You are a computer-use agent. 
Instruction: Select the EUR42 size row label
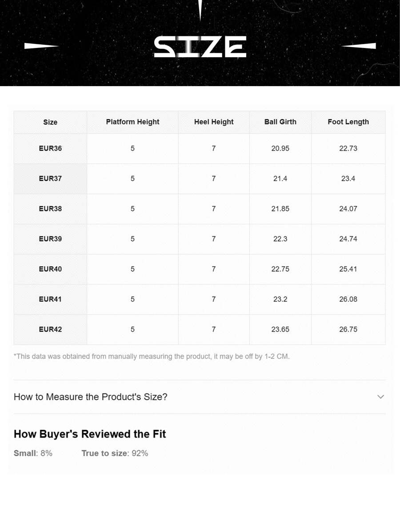point(50,330)
